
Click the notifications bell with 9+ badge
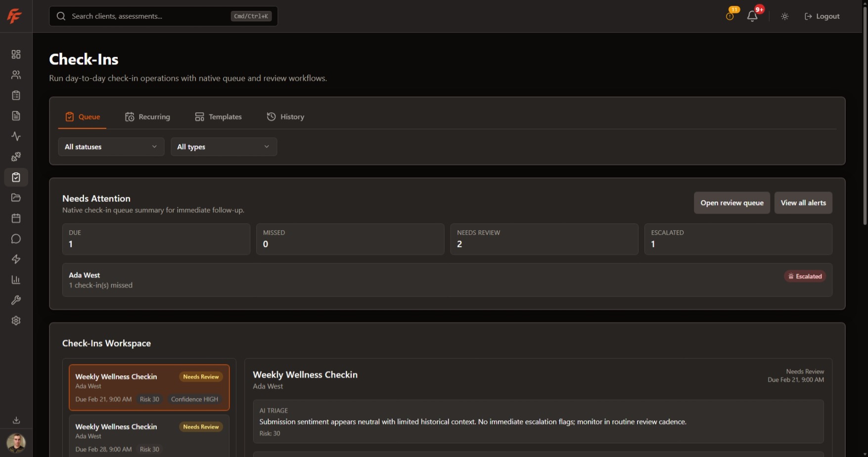click(752, 16)
